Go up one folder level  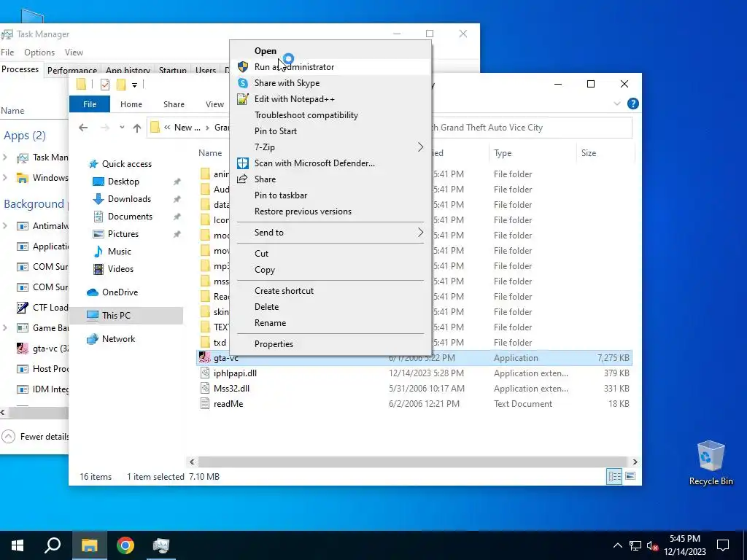136,128
